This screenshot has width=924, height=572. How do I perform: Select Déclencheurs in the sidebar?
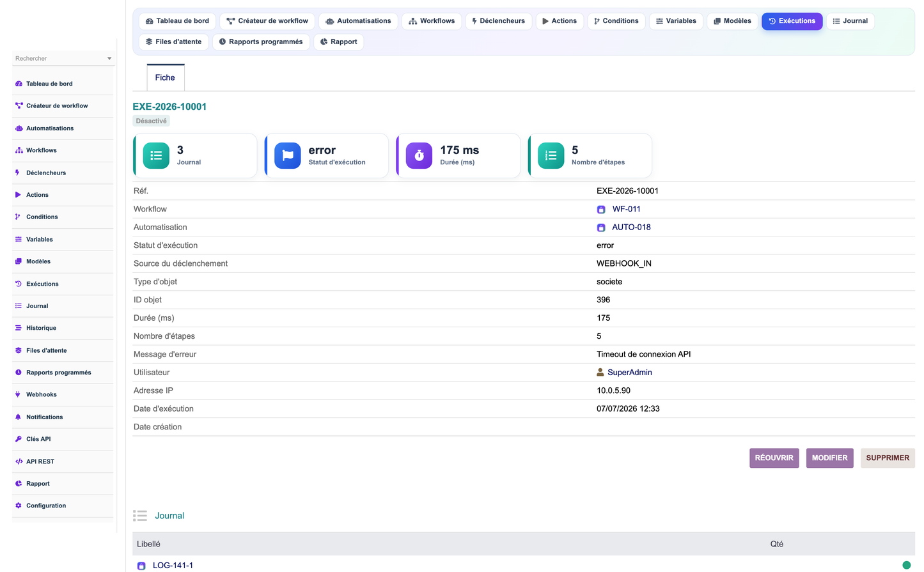tap(46, 173)
